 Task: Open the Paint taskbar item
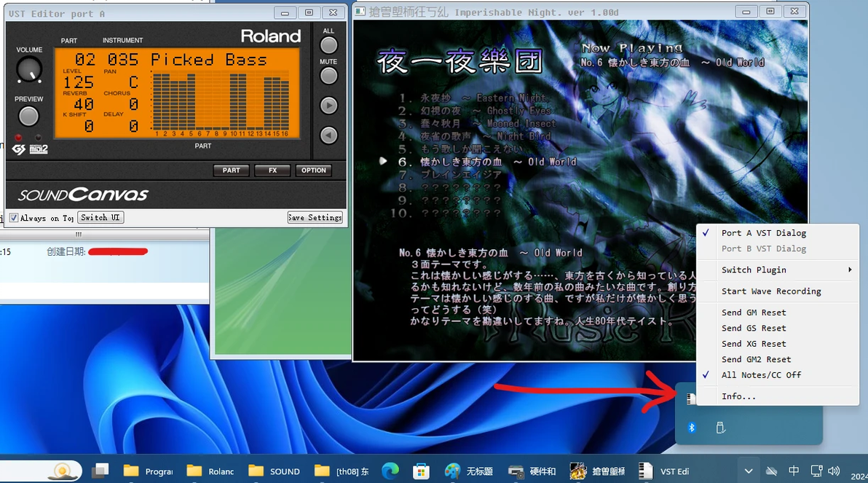click(469, 471)
